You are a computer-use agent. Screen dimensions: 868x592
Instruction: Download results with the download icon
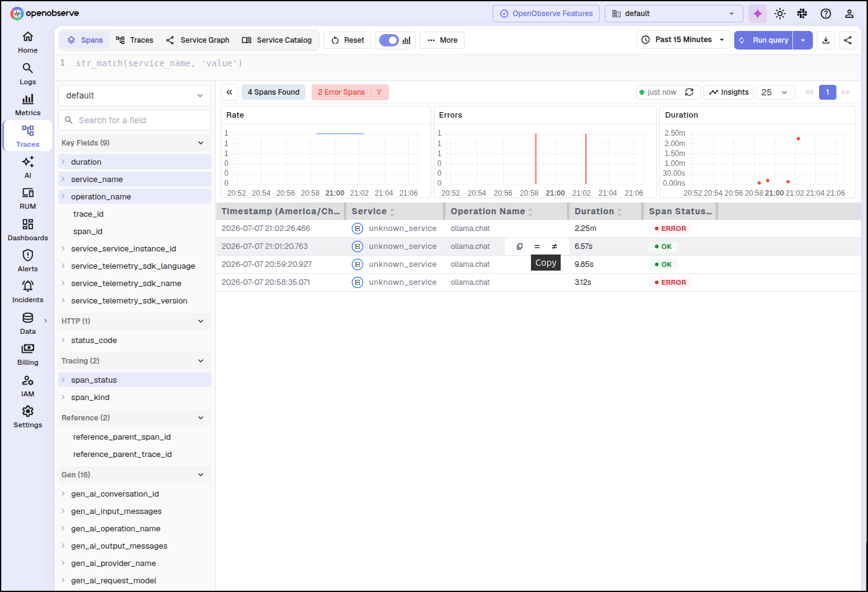(826, 40)
